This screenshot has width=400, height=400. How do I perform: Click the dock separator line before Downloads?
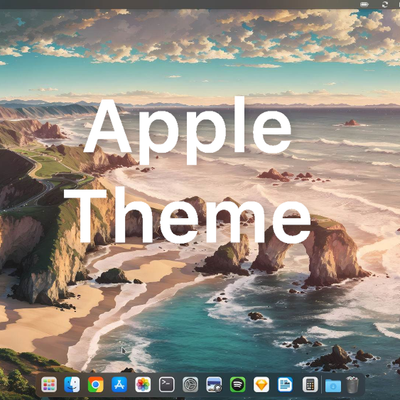coord(321,385)
